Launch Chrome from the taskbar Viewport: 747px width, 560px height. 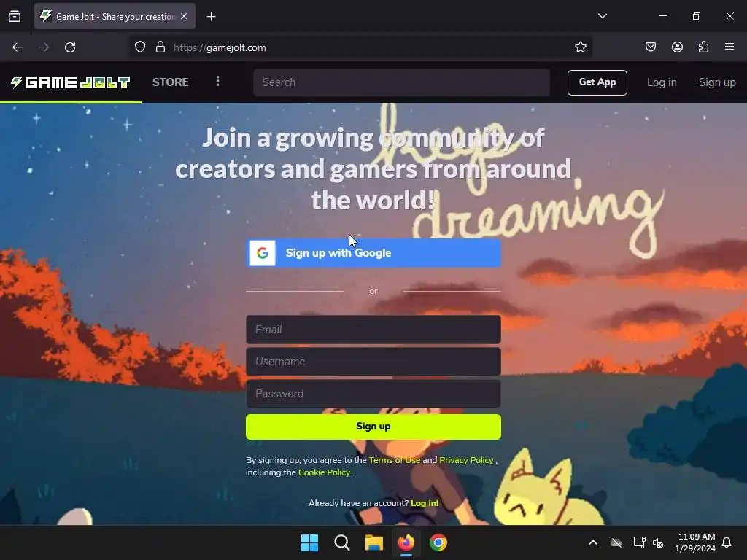(x=438, y=542)
